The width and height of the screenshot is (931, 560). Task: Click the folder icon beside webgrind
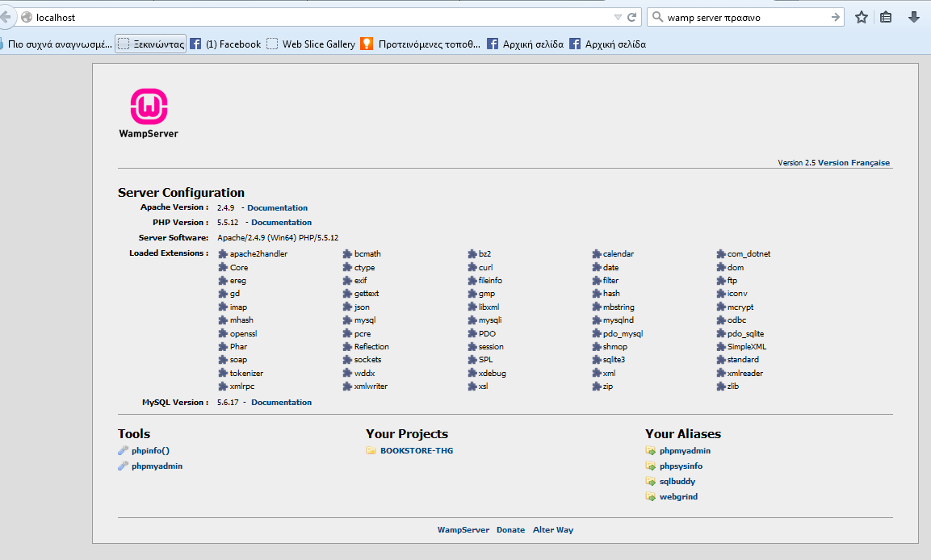tap(651, 497)
